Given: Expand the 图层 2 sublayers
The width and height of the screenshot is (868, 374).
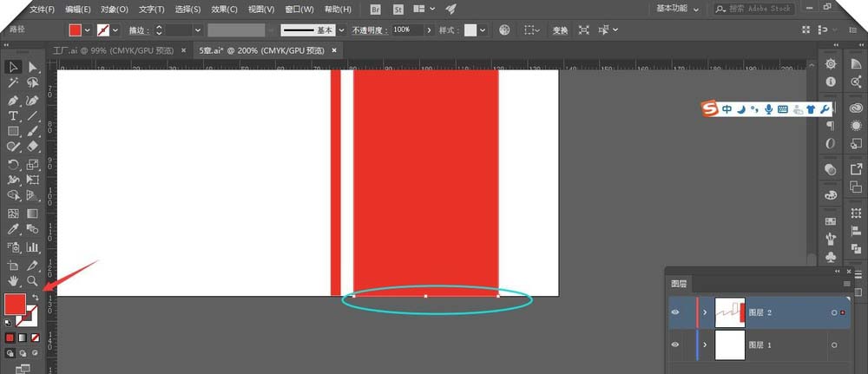Looking at the screenshot, I should click(x=706, y=312).
